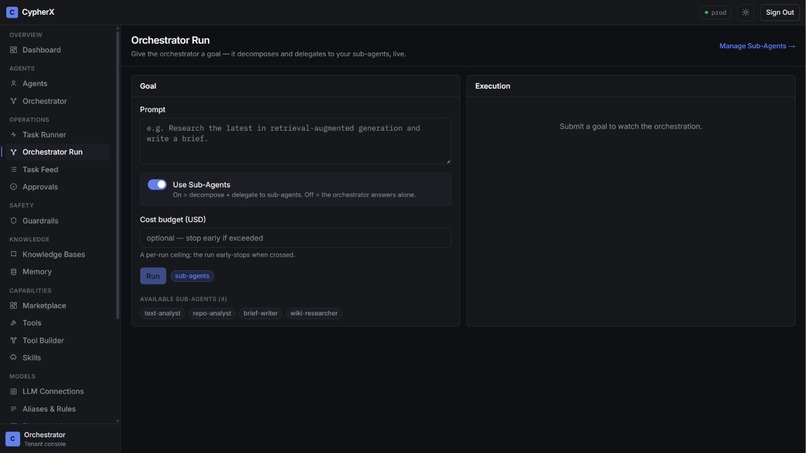The image size is (806, 453).
Task: Open the Task Feed page
Action: 40,170
